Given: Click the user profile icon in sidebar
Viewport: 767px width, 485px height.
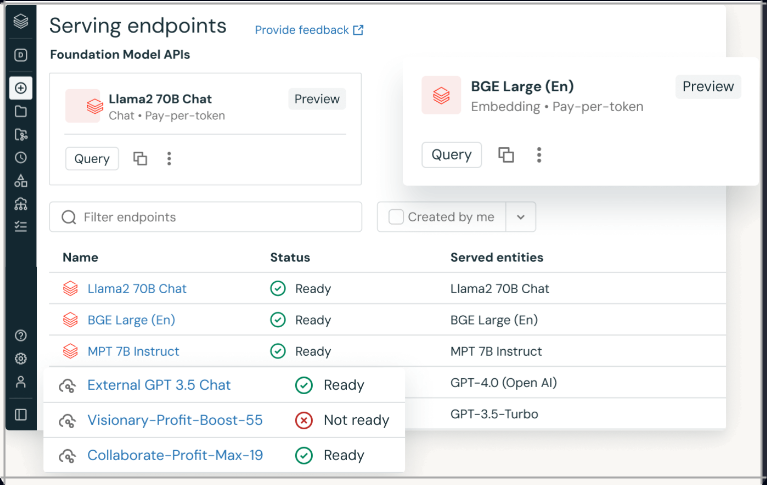Looking at the screenshot, I should click(x=21, y=382).
